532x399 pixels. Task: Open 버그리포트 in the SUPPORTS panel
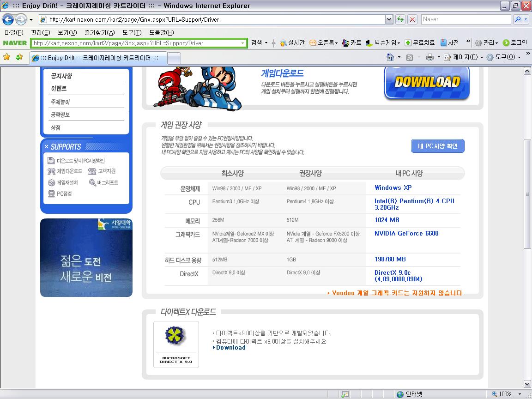point(103,182)
